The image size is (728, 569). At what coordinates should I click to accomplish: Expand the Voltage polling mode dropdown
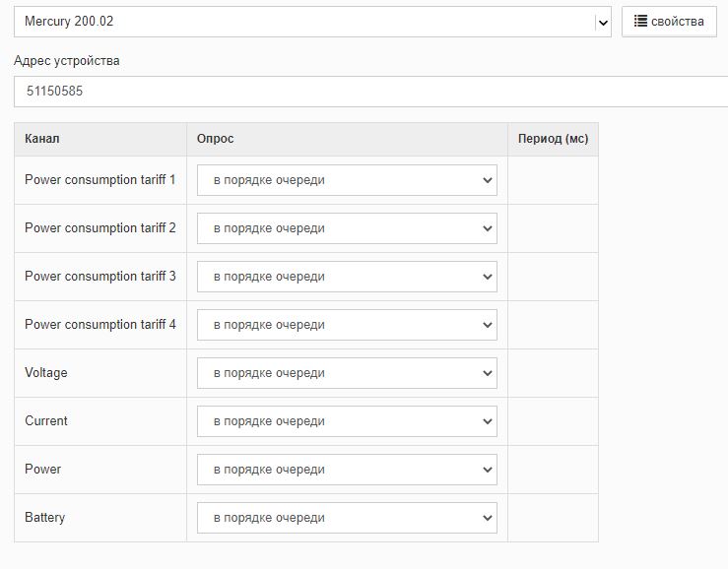coord(347,373)
